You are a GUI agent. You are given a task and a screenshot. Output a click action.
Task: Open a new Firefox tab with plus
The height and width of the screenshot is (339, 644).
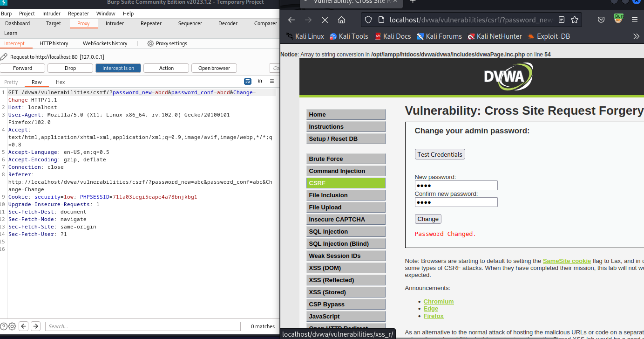click(412, 1)
